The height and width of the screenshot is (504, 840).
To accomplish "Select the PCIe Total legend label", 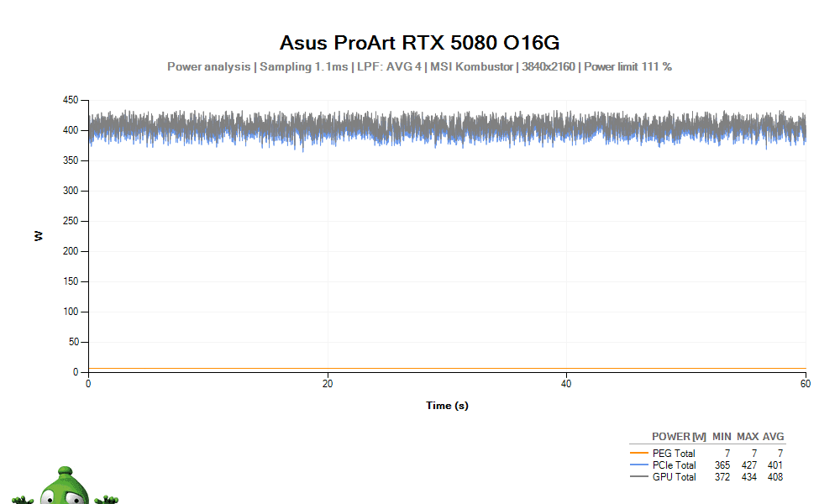I will pos(675,465).
